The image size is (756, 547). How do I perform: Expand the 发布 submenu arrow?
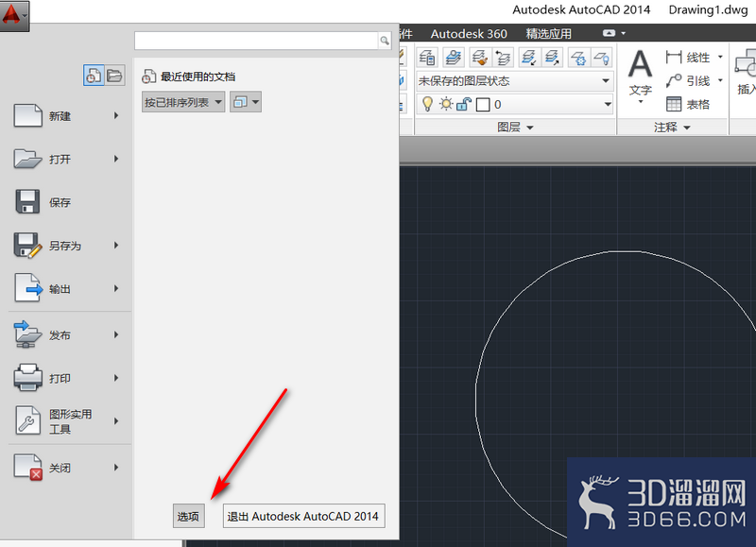[x=116, y=334]
